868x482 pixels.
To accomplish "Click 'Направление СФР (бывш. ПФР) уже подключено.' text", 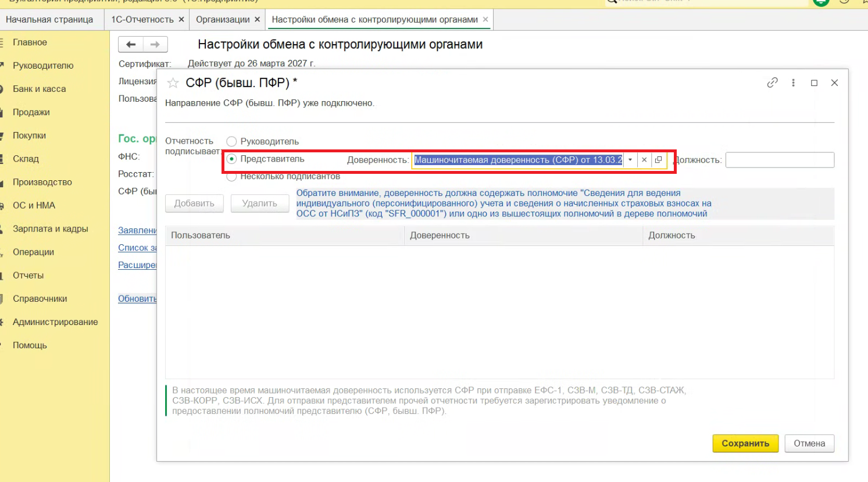I will point(270,103).
